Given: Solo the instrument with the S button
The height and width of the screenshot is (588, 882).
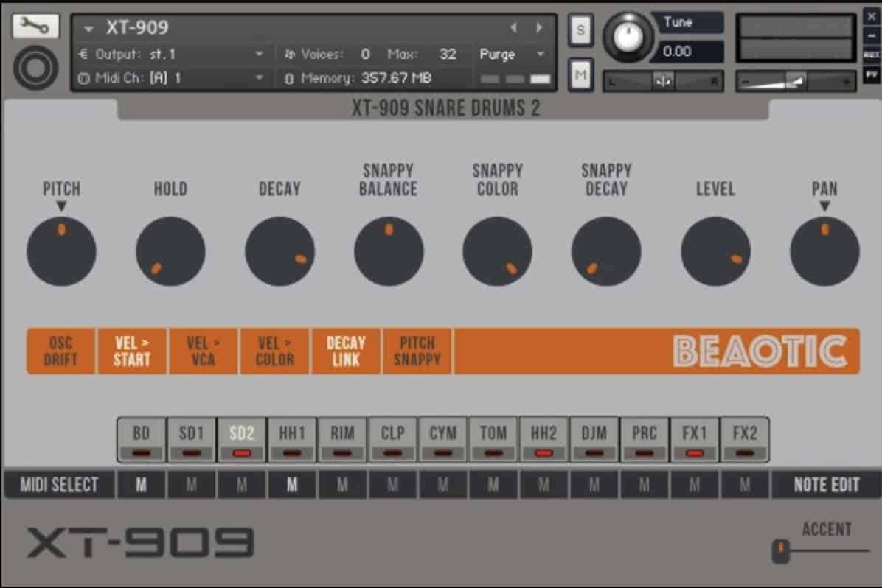Looking at the screenshot, I should pos(580,29).
